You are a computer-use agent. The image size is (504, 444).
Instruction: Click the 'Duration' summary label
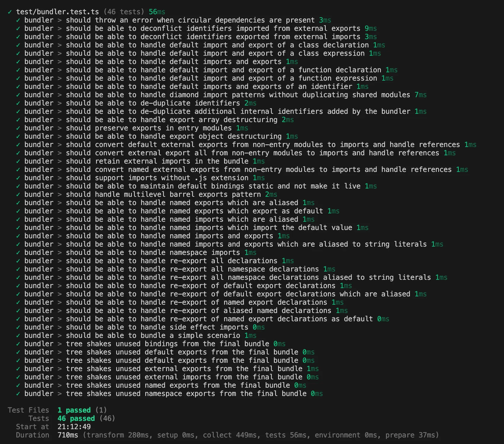coord(32,435)
